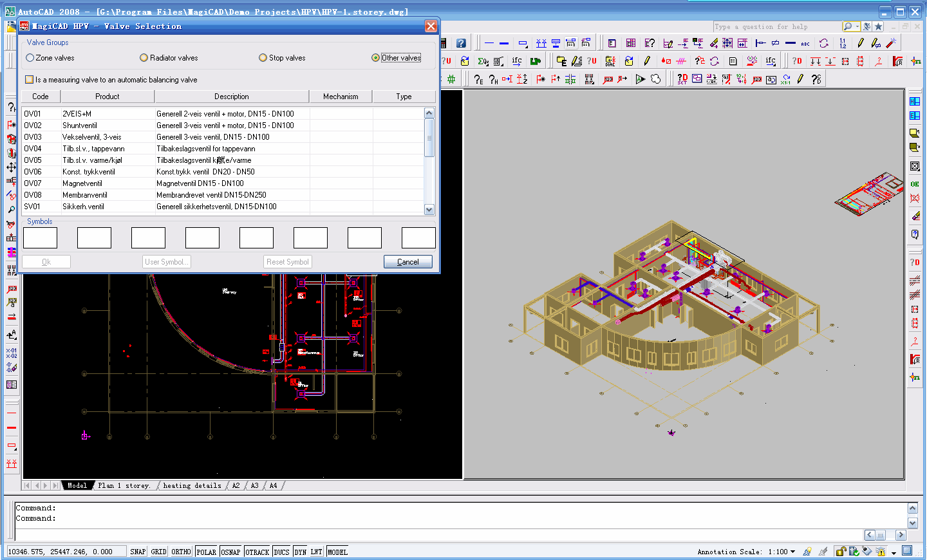Viewport: 927px width, 560px height.
Task: Click the Type column header
Action: pos(404,97)
